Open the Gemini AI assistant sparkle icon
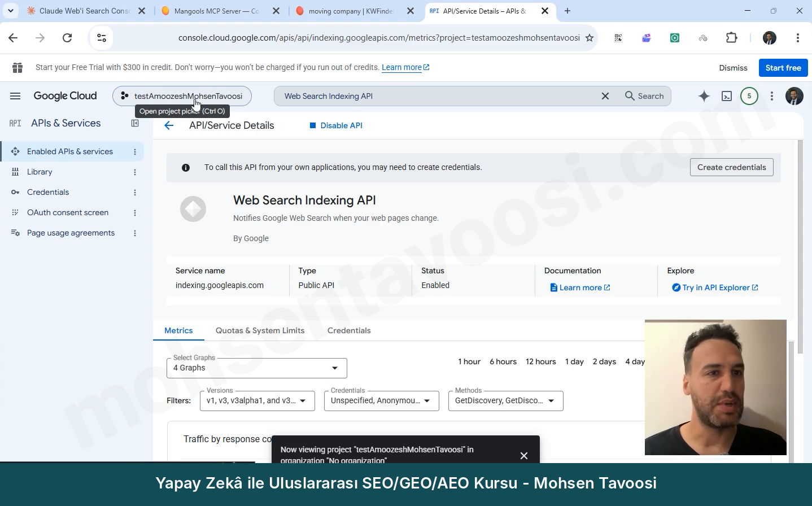The height and width of the screenshot is (506, 812). pyautogui.click(x=704, y=96)
